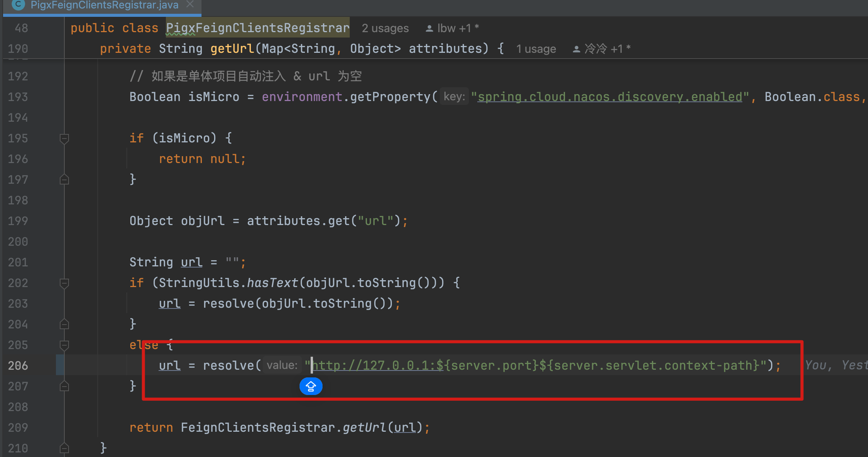The image size is (868, 457).
Task: Open the 2 usages inlay hint
Action: point(385,28)
